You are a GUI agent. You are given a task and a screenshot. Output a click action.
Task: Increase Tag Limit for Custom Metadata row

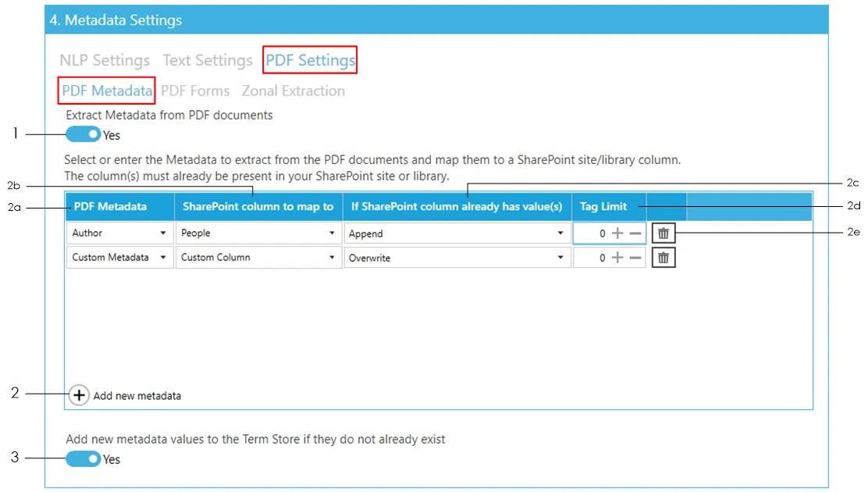(617, 258)
